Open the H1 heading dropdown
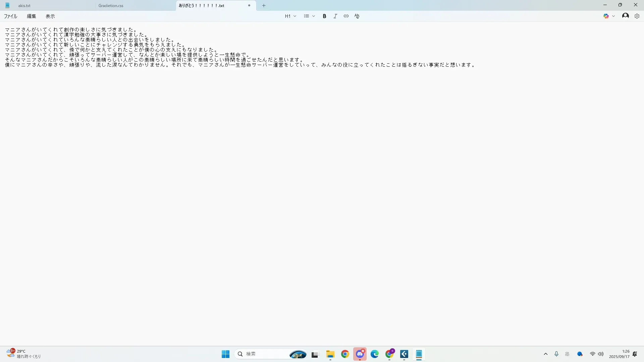 pyautogui.click(x=290, y=16)
